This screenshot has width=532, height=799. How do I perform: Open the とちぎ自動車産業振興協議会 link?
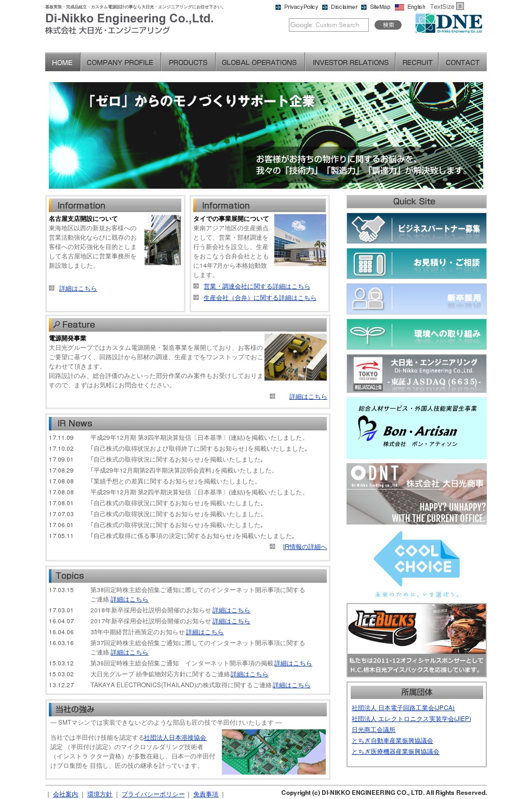click(392, 741)
